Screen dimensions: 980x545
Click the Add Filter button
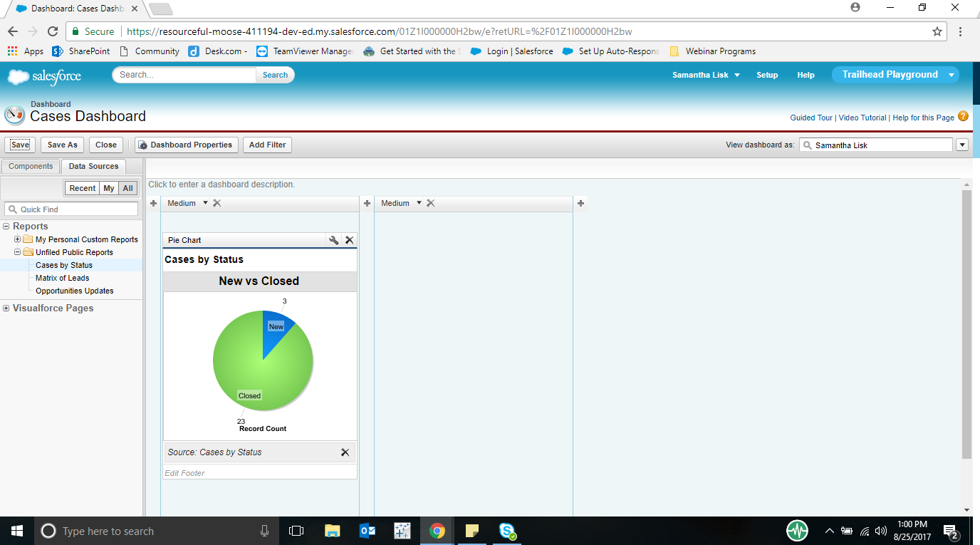pyautogui.click(x=267, y=145)
